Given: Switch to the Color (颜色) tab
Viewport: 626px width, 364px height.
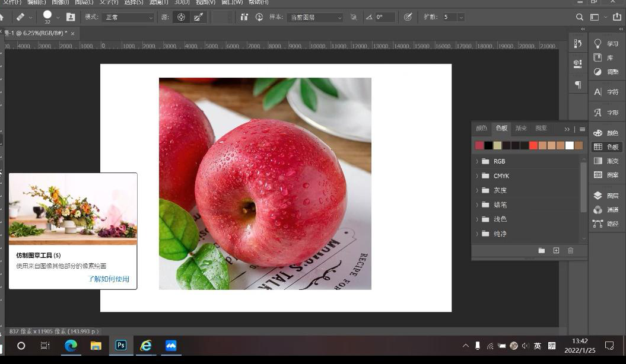Looking at the screenshot, I should 481,129.
